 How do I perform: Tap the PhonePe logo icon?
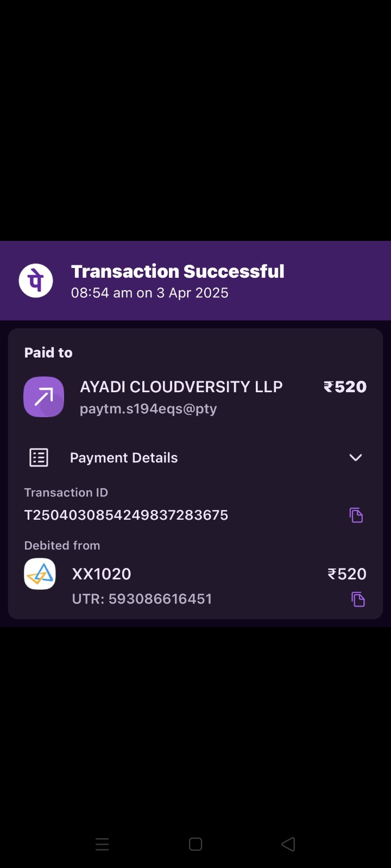[36, 280]
